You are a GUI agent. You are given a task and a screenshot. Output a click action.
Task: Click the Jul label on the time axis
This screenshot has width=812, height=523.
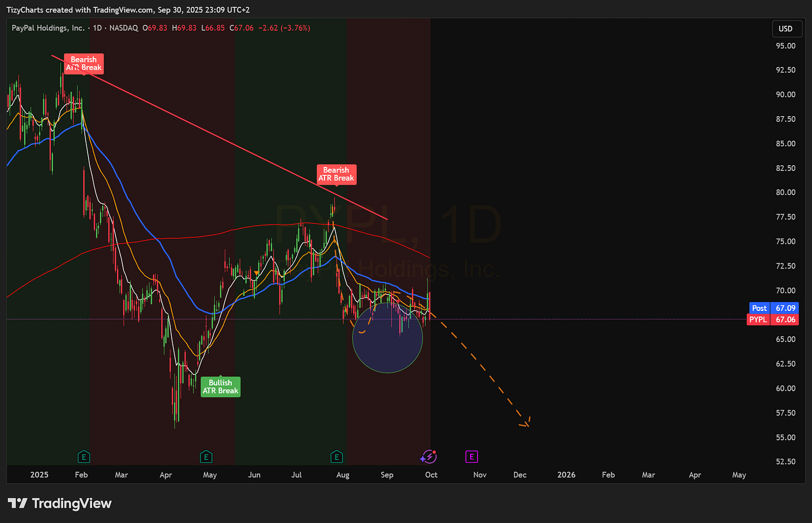point(297,475)
